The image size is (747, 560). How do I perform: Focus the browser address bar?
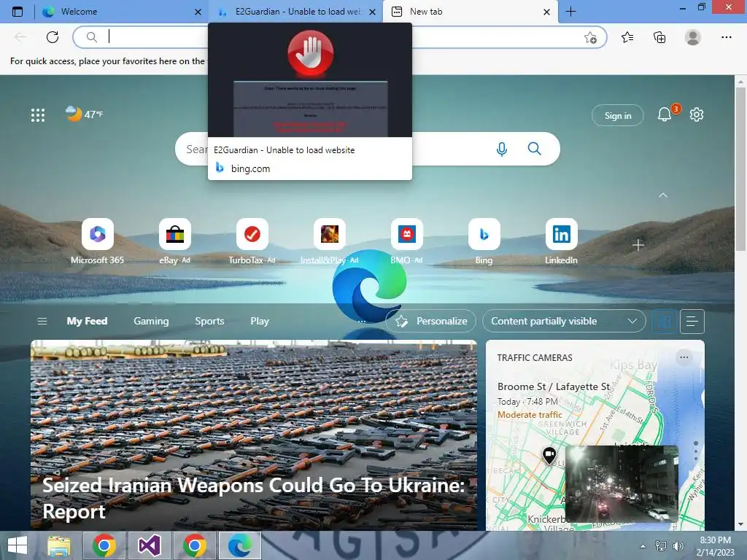click(x=339, y=37)
